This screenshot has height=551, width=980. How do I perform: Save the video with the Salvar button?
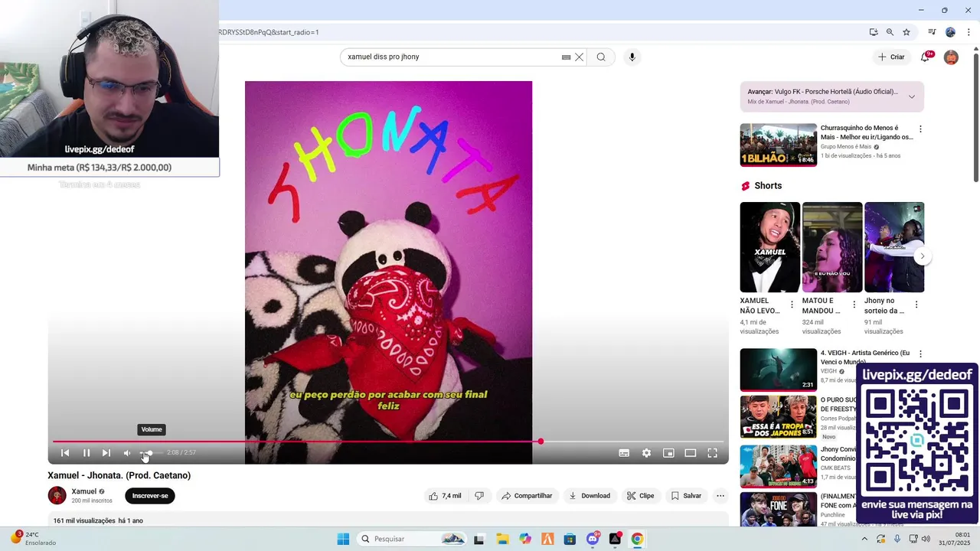pos(686,496)
